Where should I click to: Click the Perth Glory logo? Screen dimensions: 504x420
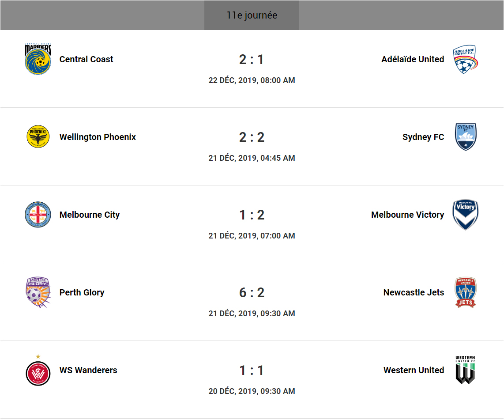click(38, 292)
